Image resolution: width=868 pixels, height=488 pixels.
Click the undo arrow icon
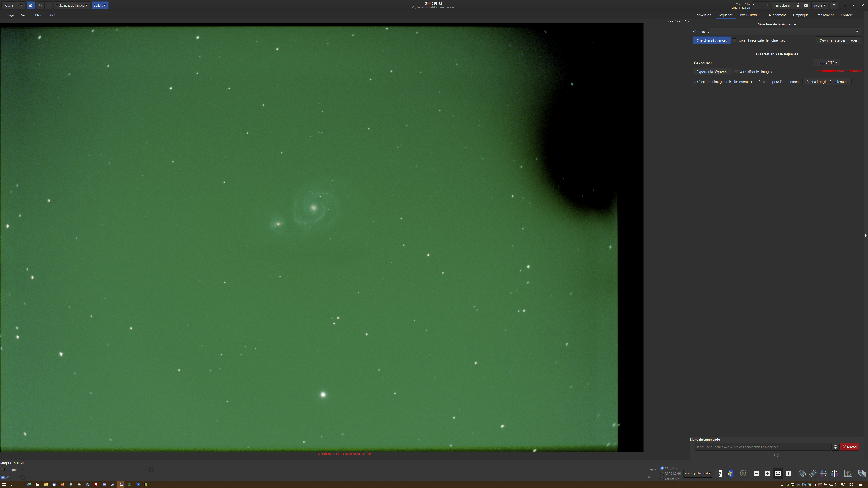pyautogui.click(x=40, y=5)
